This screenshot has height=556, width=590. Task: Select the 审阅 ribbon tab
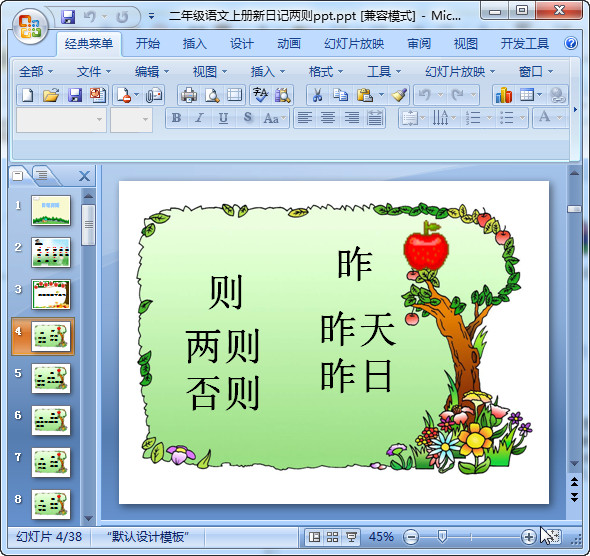(419, 44)
